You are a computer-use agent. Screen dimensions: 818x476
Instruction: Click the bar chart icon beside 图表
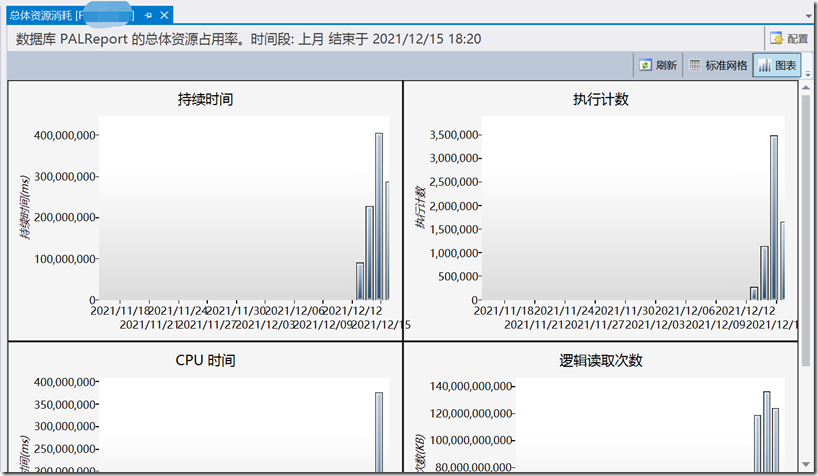point(764,65)
